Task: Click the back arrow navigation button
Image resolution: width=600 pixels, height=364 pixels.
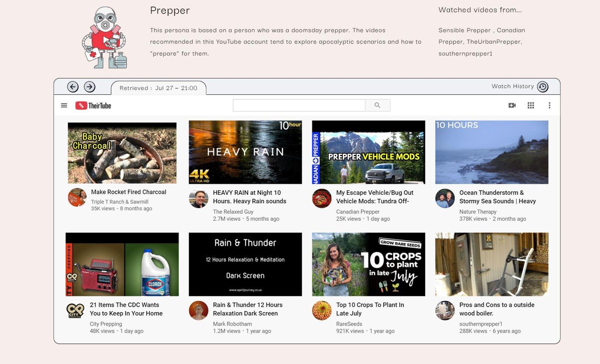Action: pyautogui.click(x=73, y=87)
